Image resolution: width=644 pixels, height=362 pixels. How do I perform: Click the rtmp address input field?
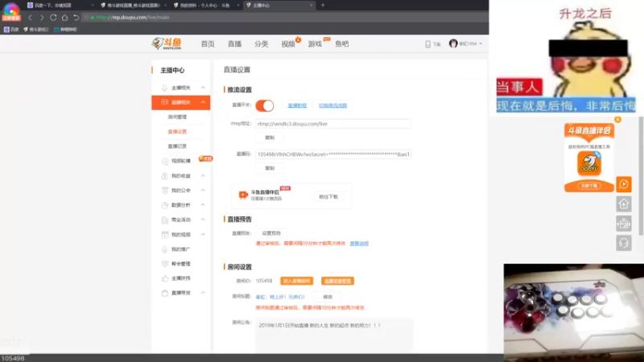pyautogui.click(x=333, y=124)
